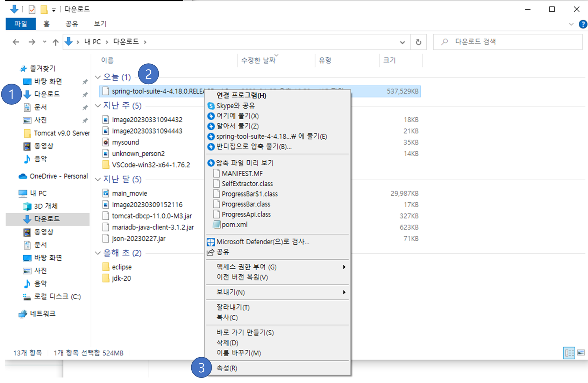
Task: Click the 다운로드 검색 search box
Action: click(x=507, y=42)
